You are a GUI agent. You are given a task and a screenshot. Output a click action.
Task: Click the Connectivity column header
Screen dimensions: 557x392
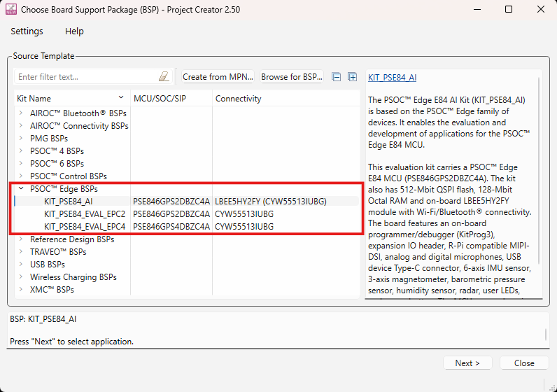239,99
